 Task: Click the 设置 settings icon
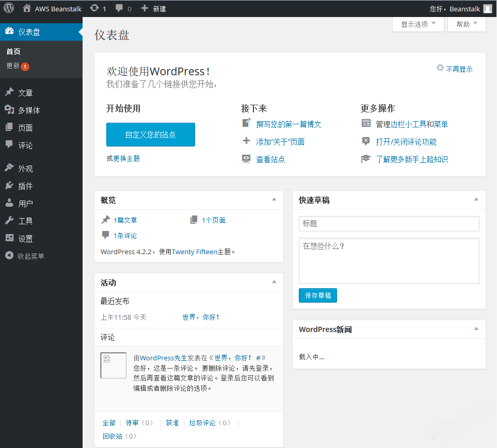coord(9,238)
